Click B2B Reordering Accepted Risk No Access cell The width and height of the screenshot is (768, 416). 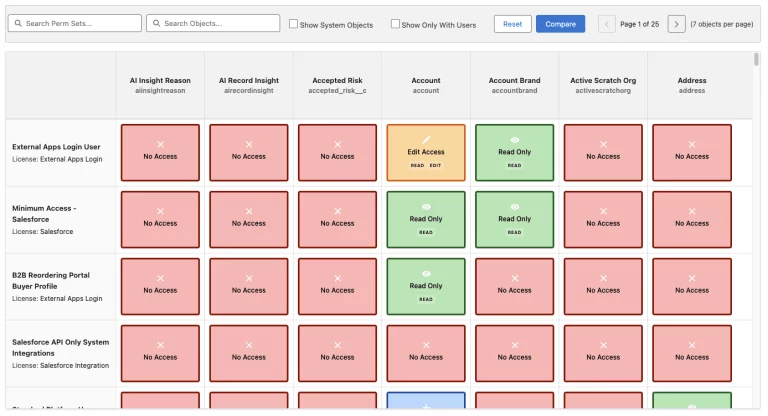(337, 287)
